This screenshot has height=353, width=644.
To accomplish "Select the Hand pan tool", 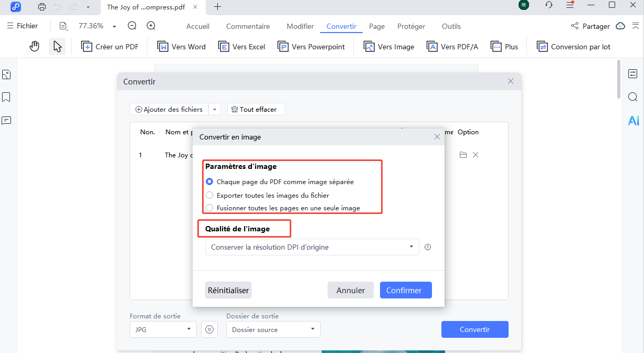I will pos(34,46).
